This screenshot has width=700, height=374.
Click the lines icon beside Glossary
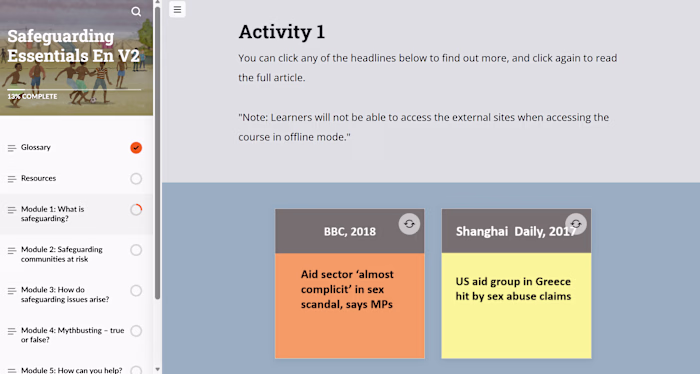[x=12, y=148]
